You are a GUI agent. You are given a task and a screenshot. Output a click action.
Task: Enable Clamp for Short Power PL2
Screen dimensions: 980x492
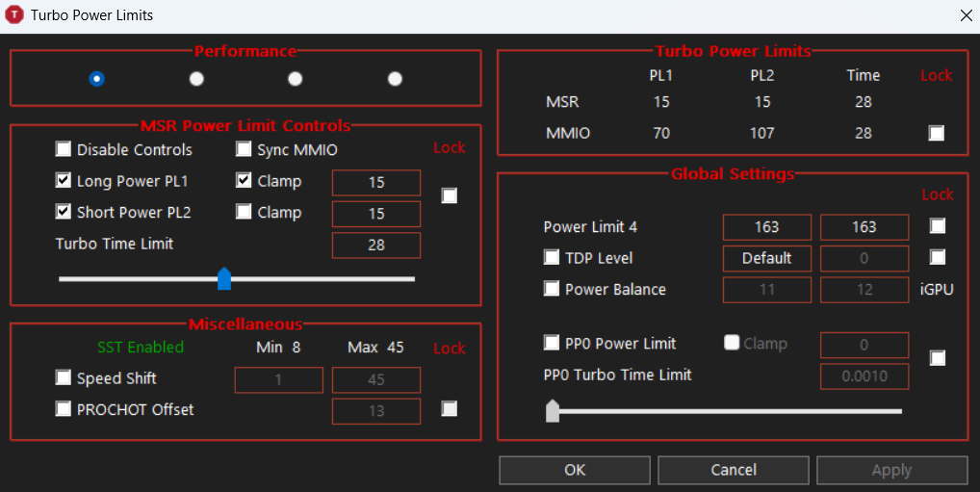click(x=244, y=211)
